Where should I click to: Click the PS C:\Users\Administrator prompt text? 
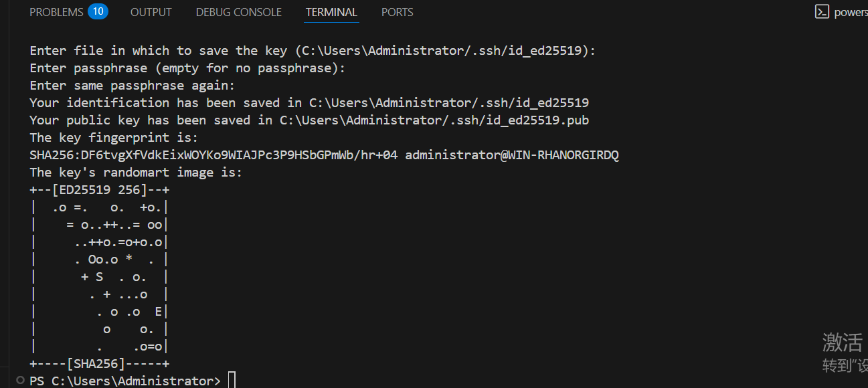pyautogui.click(x=124, y=380)
